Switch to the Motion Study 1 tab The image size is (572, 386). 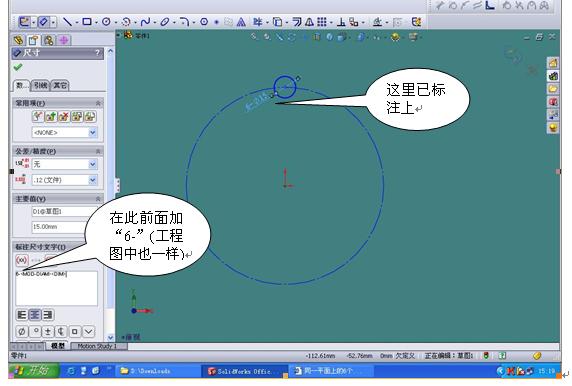click(x=98, y=346)
